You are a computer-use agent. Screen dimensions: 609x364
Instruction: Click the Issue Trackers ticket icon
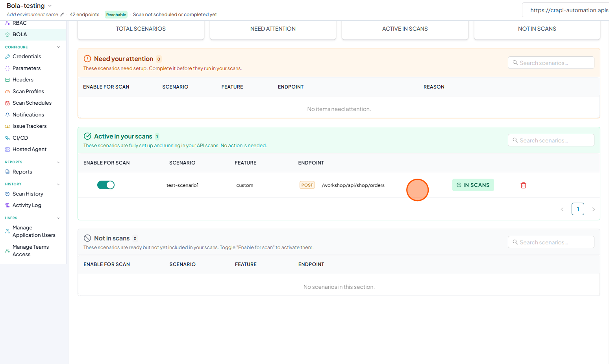click(x=7, y=126)
